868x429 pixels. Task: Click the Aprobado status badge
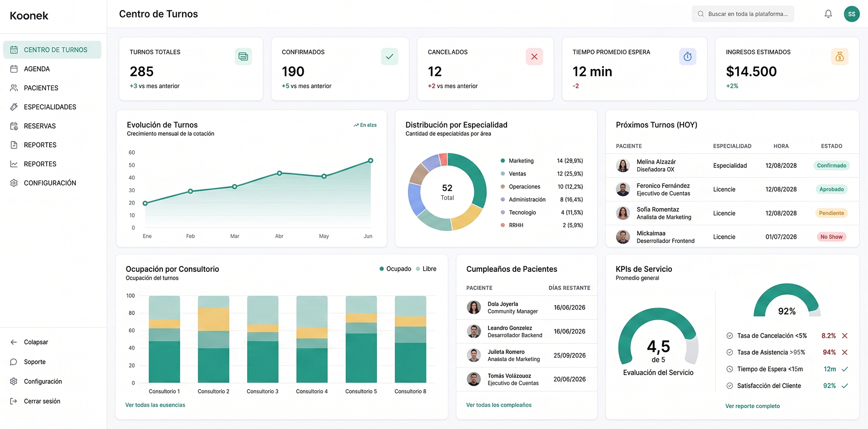[832, 189]
